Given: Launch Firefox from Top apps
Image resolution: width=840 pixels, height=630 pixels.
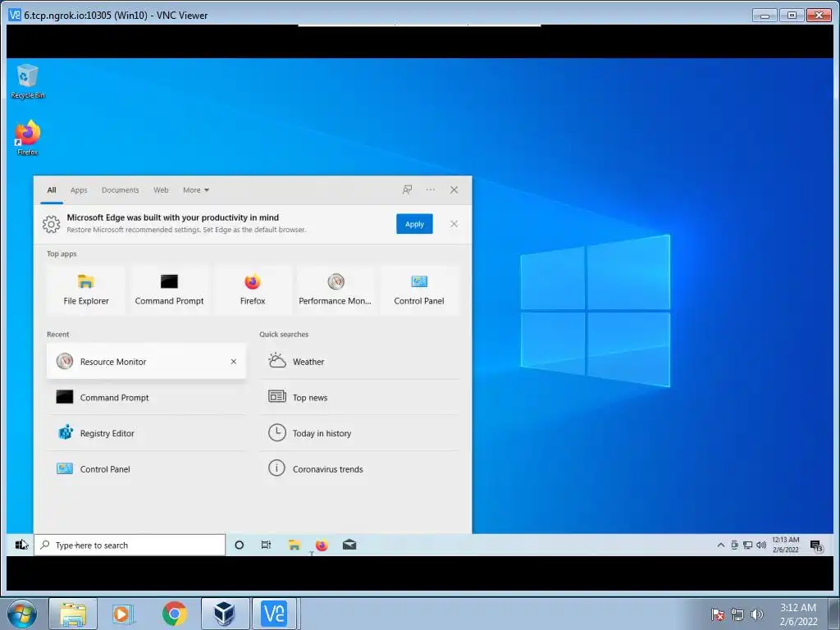Looking at the screenshot, I should pos(253,290).
